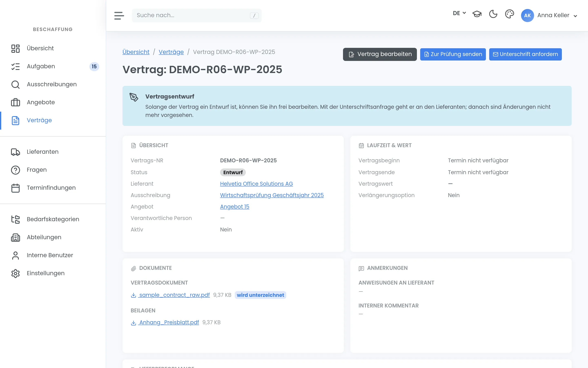Click the Vertrag bearbeiten button
Viewport: 588px width, 368px height.
click(380, 54)
